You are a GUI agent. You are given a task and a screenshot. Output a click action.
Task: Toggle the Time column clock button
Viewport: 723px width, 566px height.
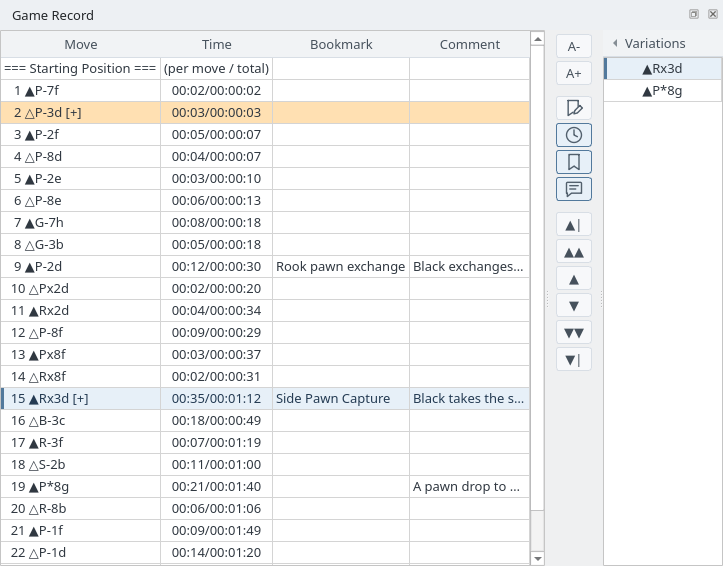point(574,135)
